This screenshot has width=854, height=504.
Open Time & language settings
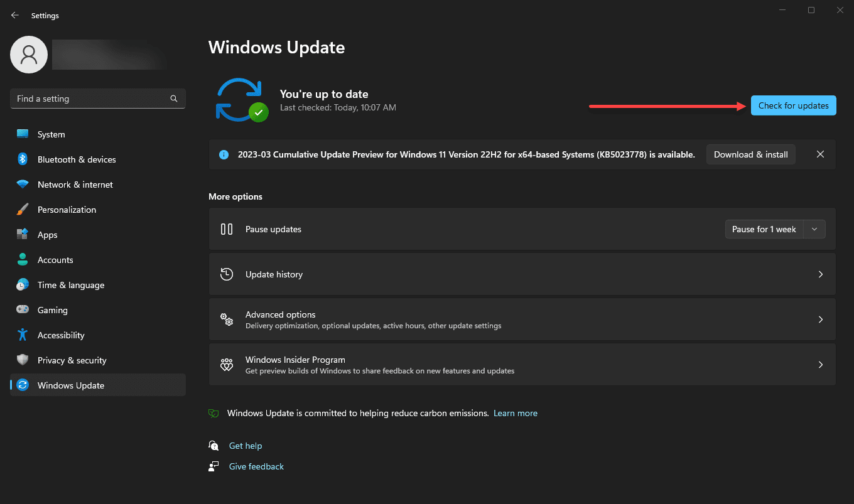tap(98, 285)
